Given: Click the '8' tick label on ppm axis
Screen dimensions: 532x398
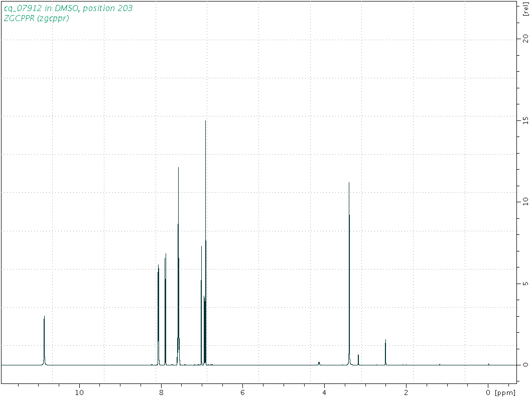Looking at the screenshot, I should pos(161,392).
